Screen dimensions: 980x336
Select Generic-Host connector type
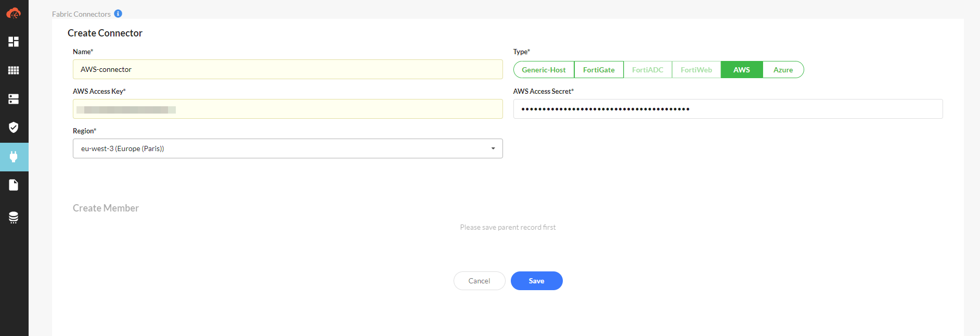[x=544, y=70]
